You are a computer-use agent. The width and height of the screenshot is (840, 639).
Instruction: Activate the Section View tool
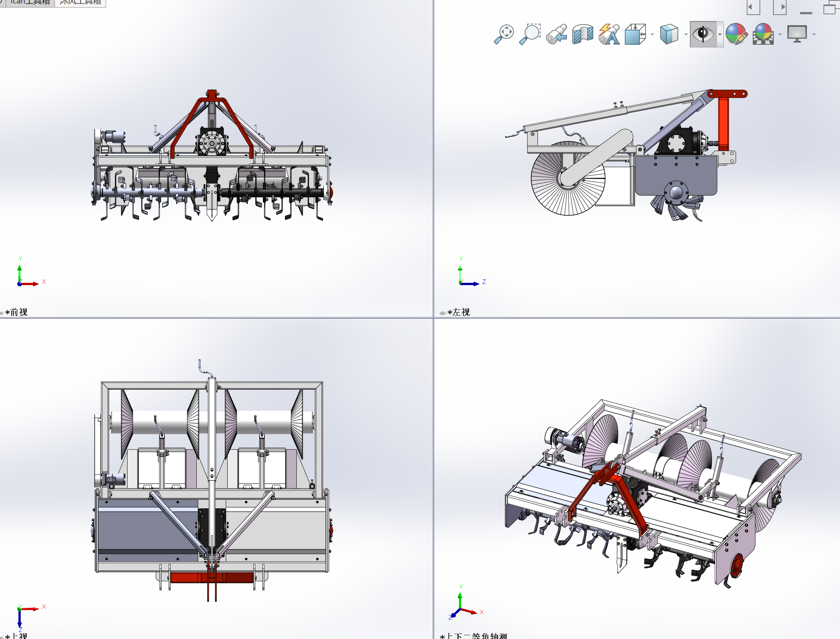point(582,35)
